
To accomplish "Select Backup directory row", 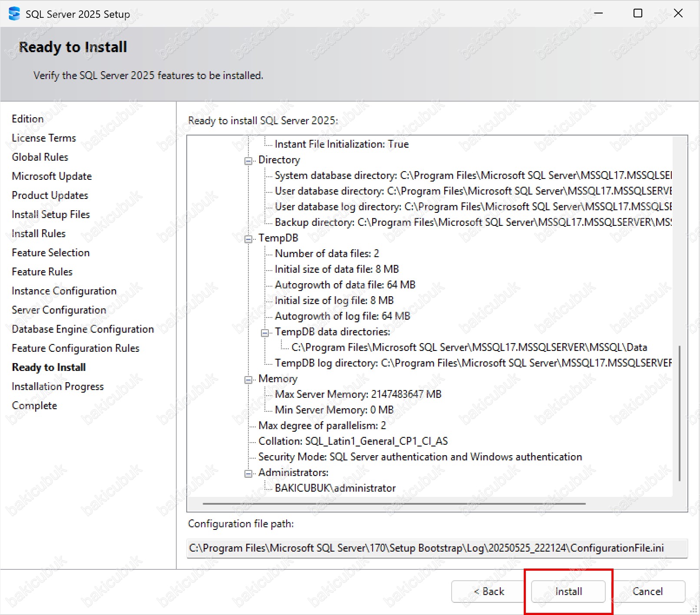I will click(x=473, y=222).
